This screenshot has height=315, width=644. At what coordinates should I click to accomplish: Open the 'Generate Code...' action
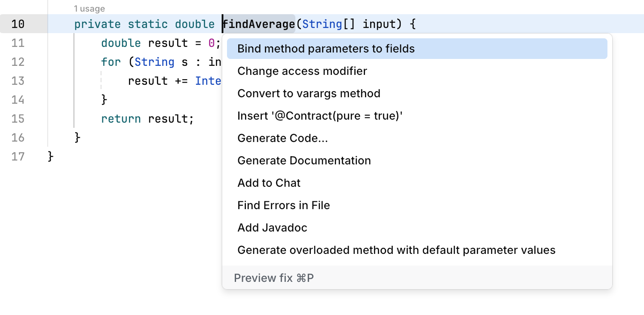pos(283,138)
